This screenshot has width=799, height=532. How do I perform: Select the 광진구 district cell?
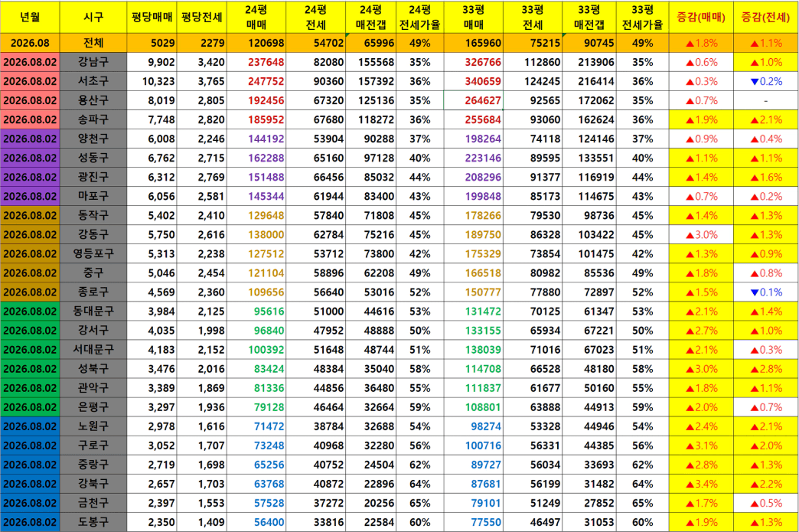(x=93, y=178)
